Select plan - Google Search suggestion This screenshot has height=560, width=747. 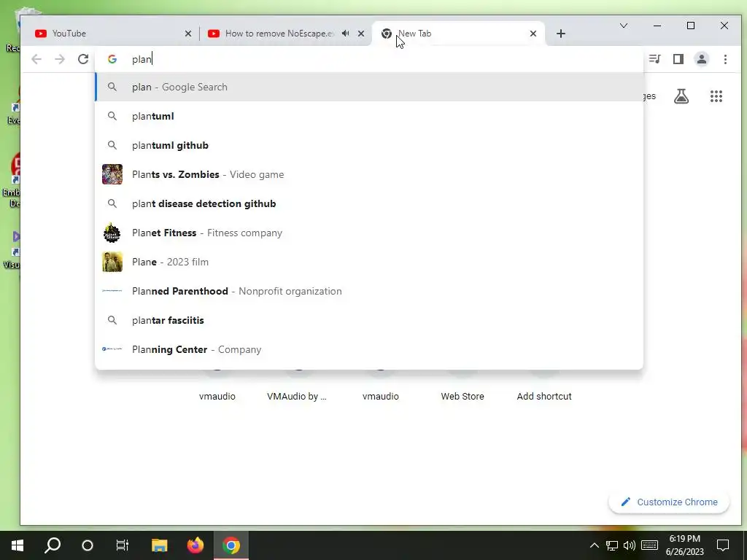(369, 87)
